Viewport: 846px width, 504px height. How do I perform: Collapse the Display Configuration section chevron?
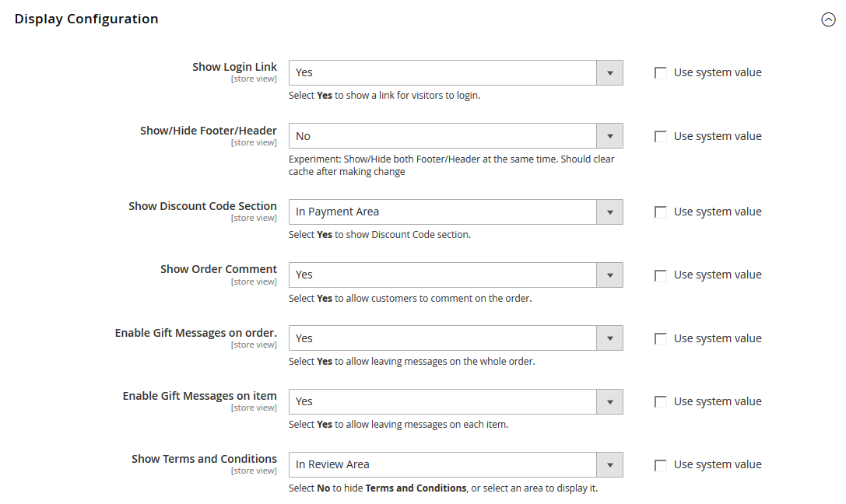click(828, 20)
